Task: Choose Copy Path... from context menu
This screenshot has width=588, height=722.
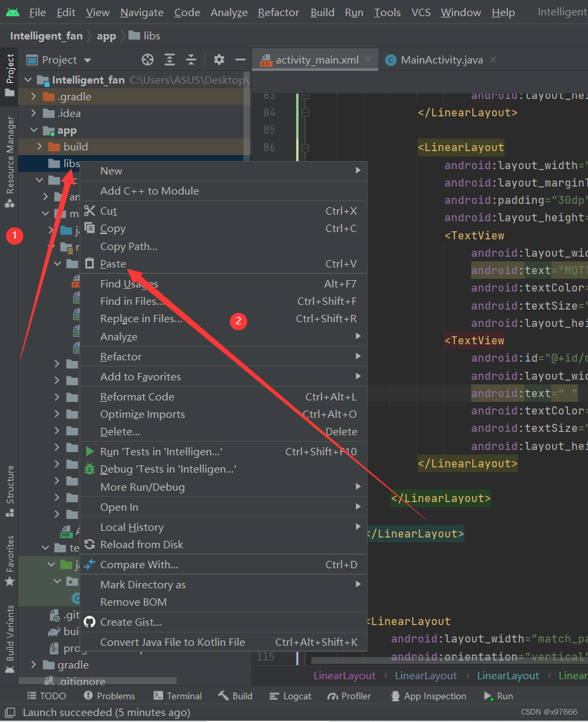Action: [x=224, y=247]
